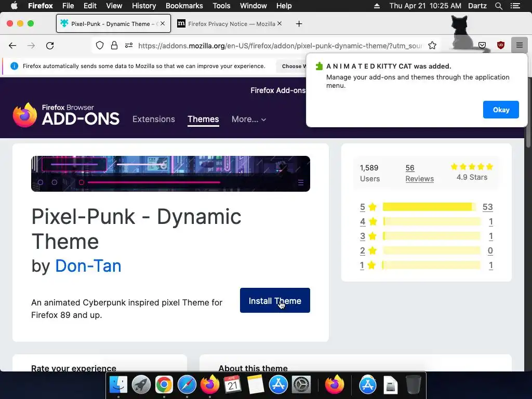Open the uBlock Origin extension icon

500,45
